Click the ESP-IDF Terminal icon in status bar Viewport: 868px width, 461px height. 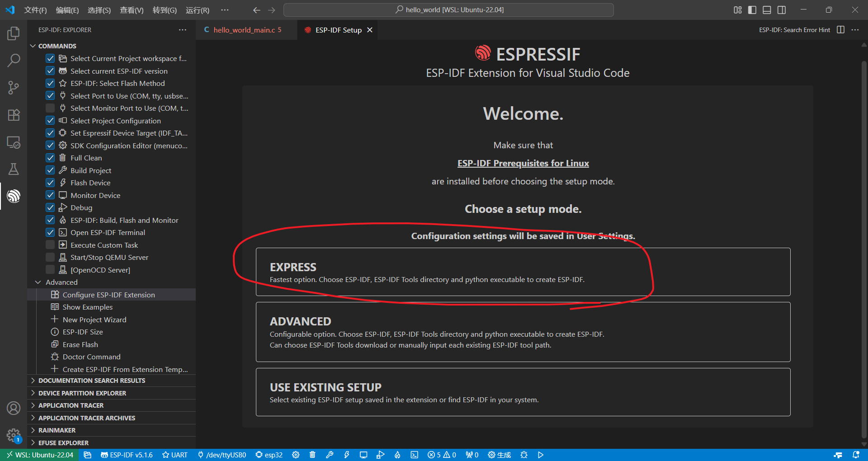point(414,455)
